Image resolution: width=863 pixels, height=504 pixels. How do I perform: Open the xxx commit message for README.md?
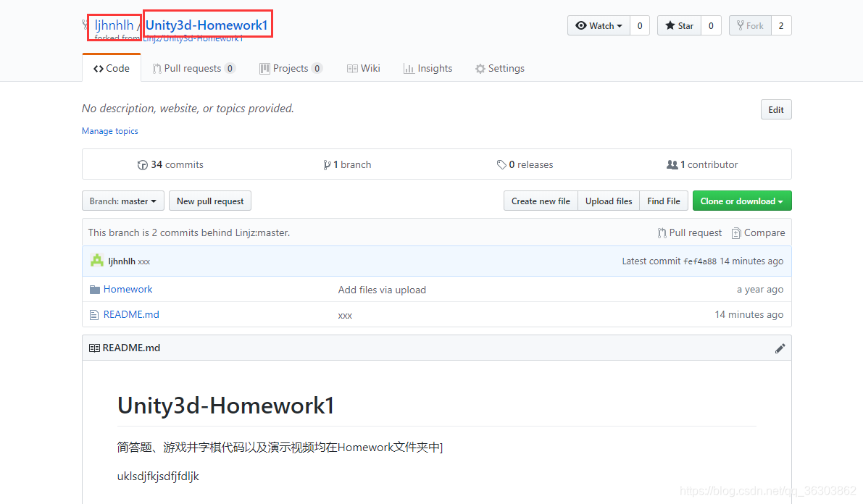coord(345,316)
